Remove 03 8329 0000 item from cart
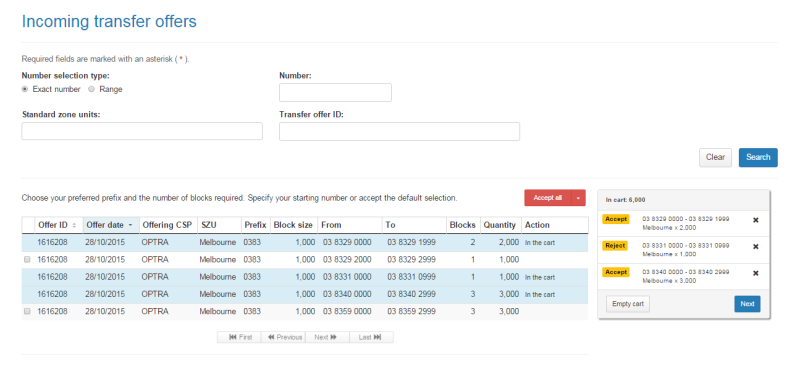The height and width of the screenshot is (379, 800). [x=756, y=220]
